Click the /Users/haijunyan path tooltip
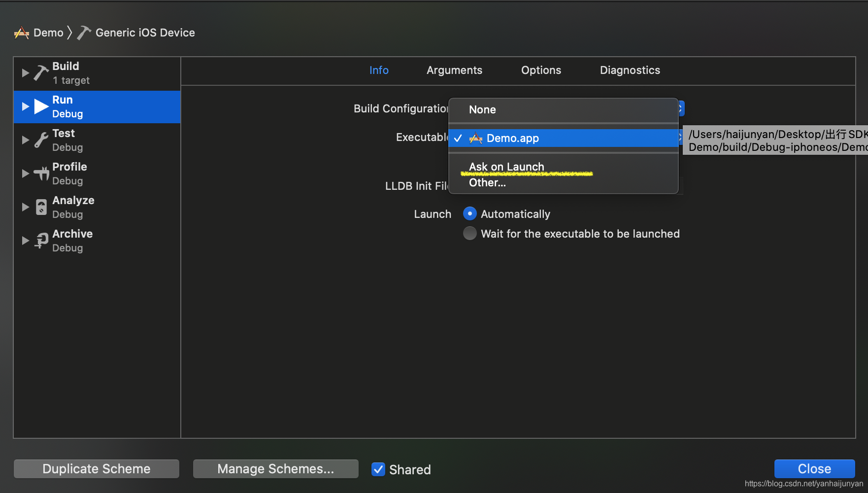The image size is (868, 493). pyautogui.click(x=775, y=141)
